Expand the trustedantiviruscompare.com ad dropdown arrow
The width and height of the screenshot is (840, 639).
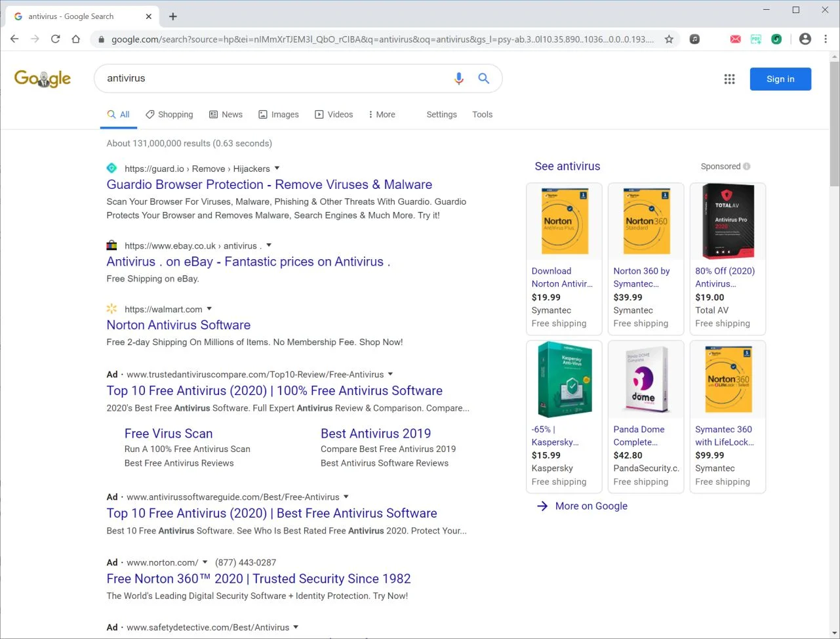pos(390,374)
